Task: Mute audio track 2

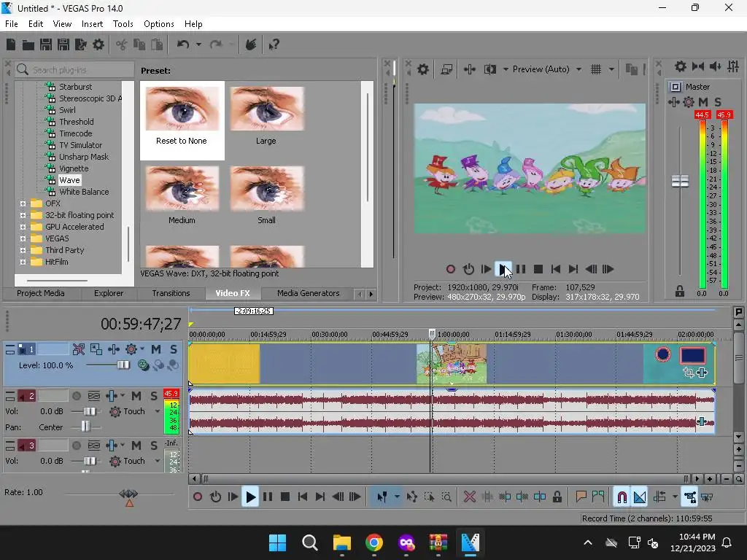Action: 136,396
